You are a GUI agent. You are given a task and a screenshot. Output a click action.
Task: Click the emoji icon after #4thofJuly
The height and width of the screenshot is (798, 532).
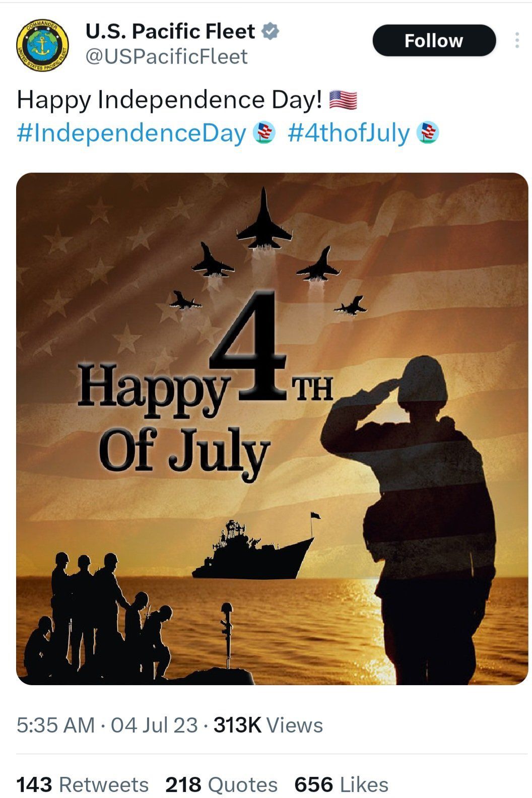click(x=428, y=133)
